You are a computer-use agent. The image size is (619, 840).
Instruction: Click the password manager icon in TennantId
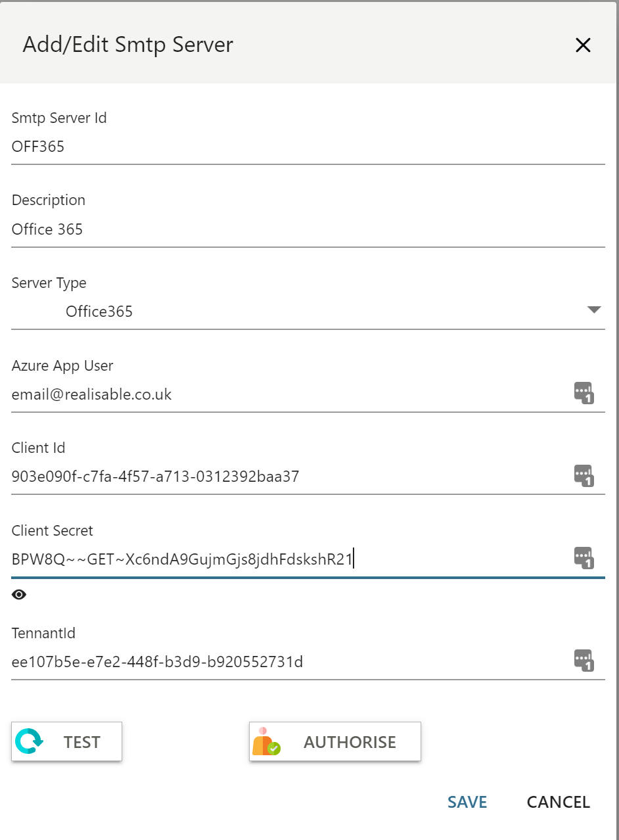[x=584, y=661]
